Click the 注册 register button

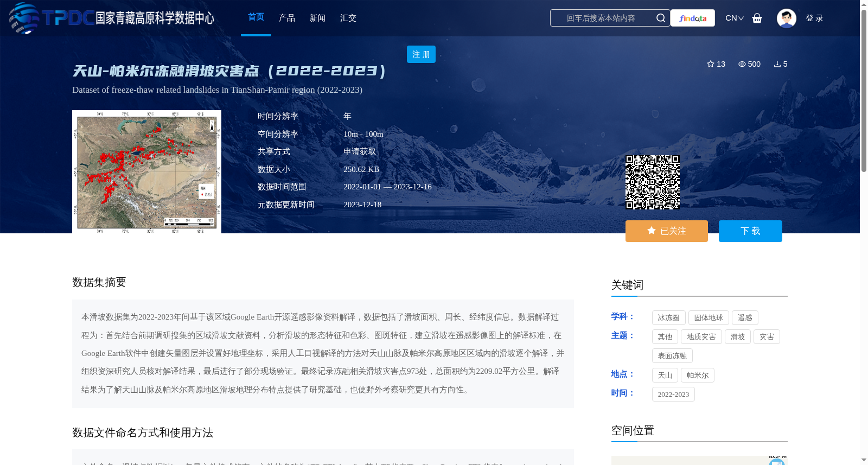tap(421, 54)
